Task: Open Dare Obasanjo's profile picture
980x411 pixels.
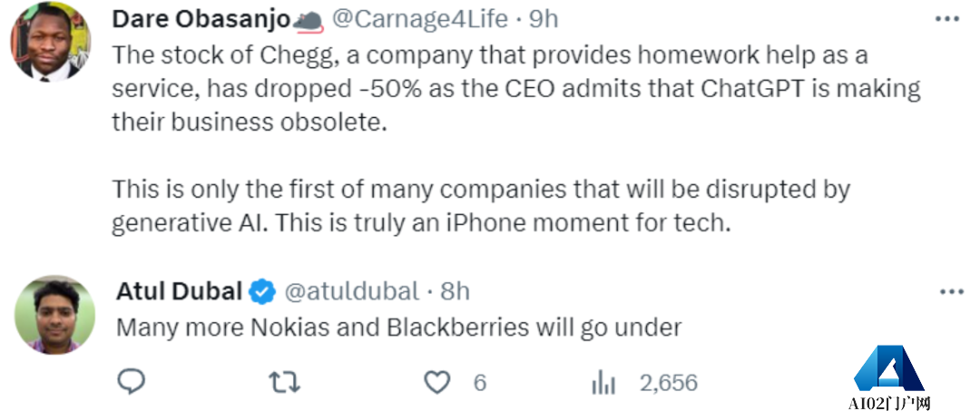Action: coord(51,43)
